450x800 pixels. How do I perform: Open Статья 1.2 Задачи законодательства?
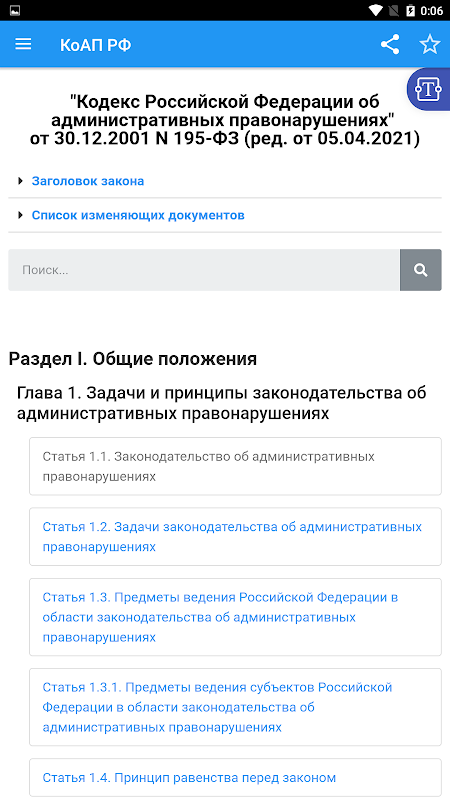point(235,537)
